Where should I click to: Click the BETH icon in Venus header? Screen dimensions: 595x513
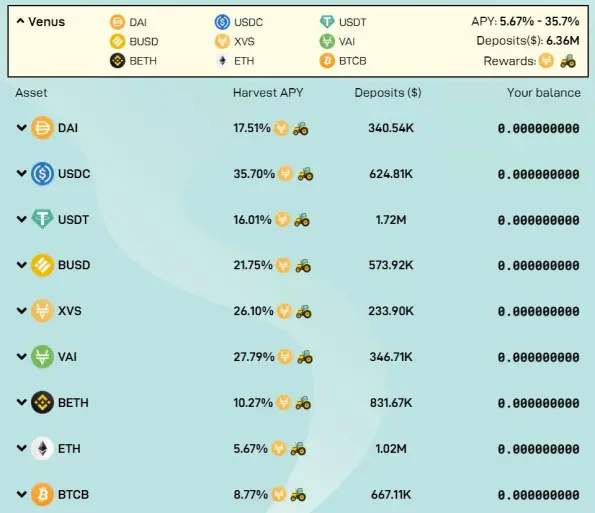pyautogui.click(x=117, y=61)
